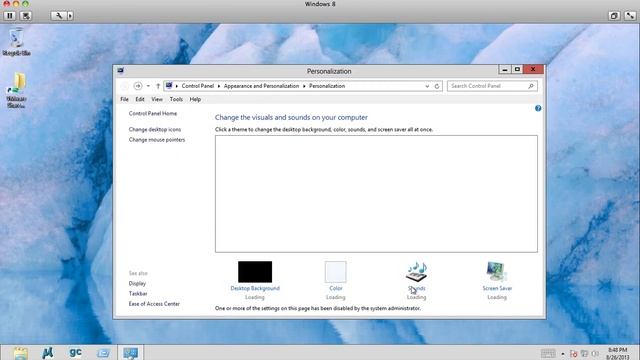Open recent locations dropdown arrow

point(148,86)
